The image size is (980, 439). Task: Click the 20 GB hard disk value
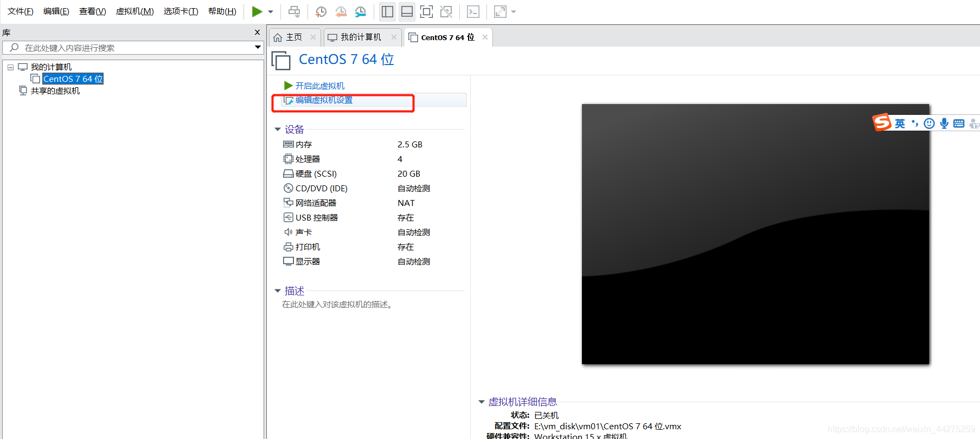coord(409,174)
